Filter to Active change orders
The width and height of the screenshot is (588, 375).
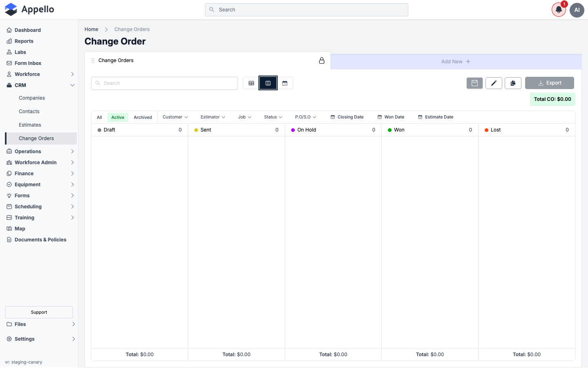pos(118,117)
